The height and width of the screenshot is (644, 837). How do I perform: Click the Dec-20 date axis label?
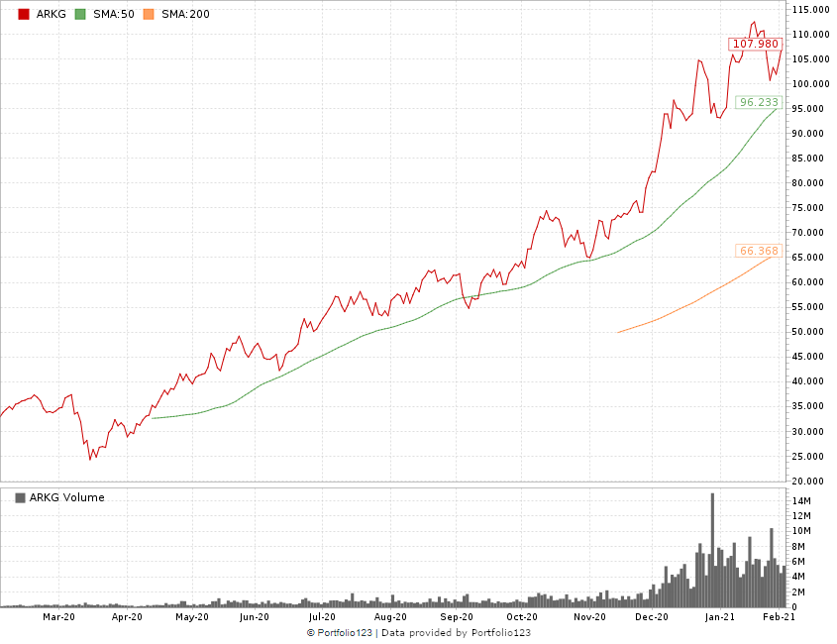click(652, 617)
